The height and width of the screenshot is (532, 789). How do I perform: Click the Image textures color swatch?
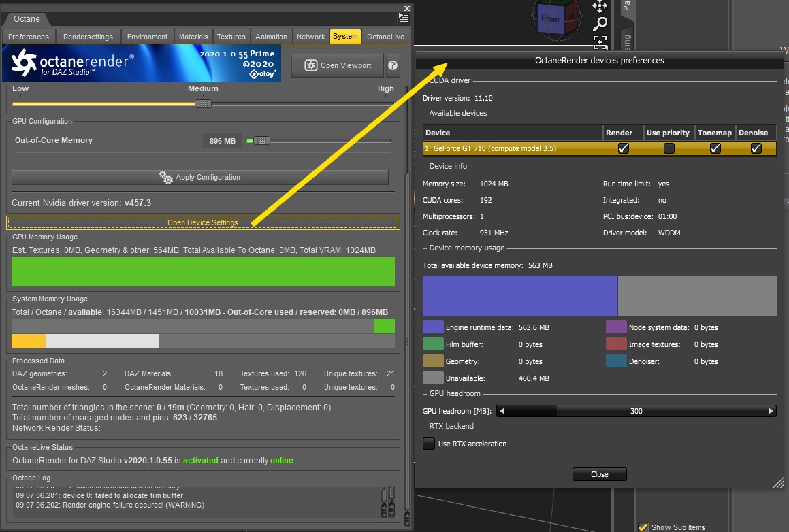coord(616,344)
